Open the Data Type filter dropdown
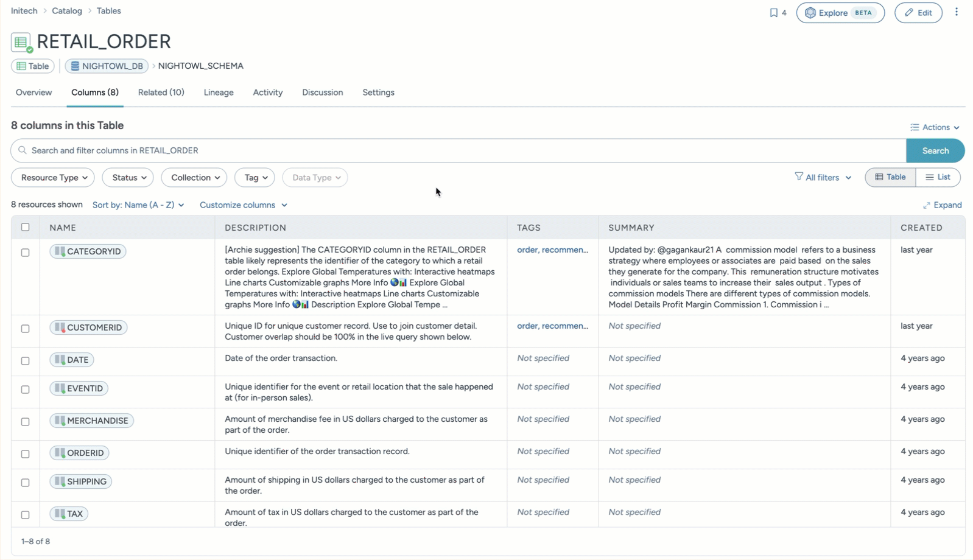This screenshot has height=560, width=973. coord(315,177)
